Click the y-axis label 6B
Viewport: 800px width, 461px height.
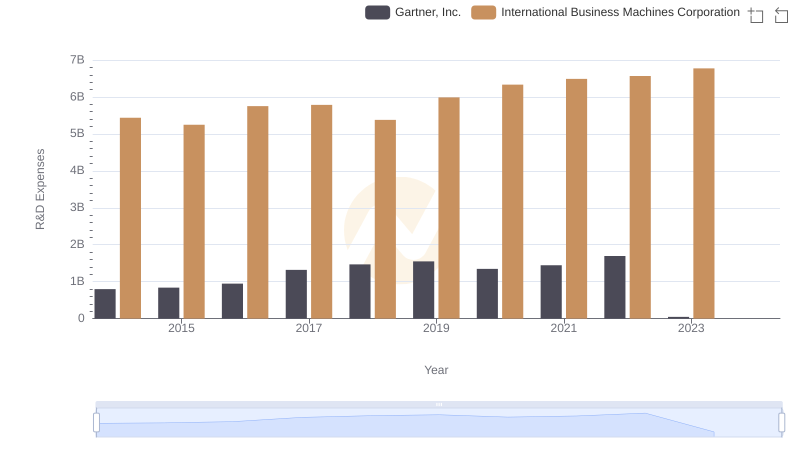(x=77, y=97)
